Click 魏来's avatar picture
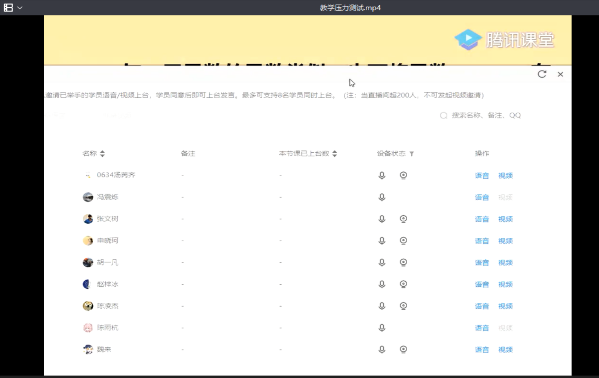599x378 pixels. click(x=88, y=349)
